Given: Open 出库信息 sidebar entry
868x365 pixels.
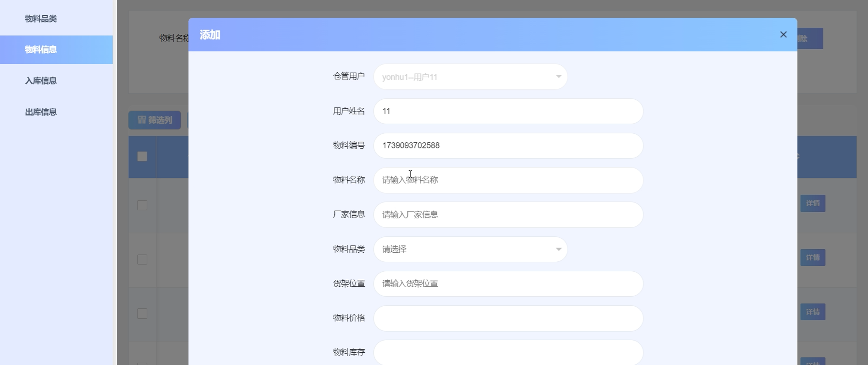Looking at the screenshot, I should pyautogui.click(x=41, y=112).
